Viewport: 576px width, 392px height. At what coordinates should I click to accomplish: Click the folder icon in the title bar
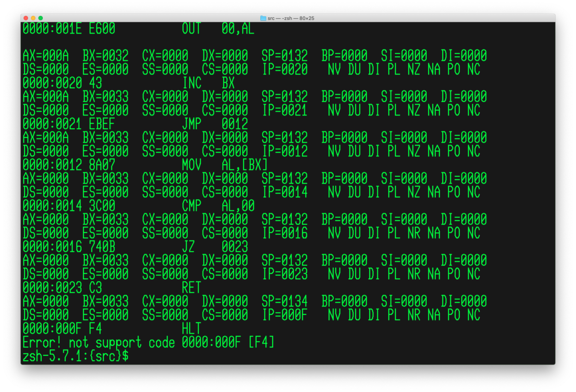263,18
